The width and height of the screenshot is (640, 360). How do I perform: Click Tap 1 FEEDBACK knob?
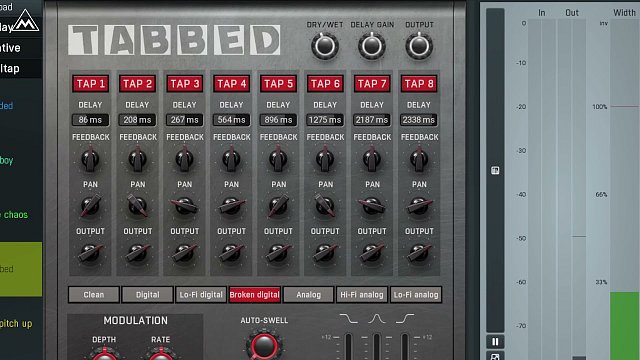(90, 160)
